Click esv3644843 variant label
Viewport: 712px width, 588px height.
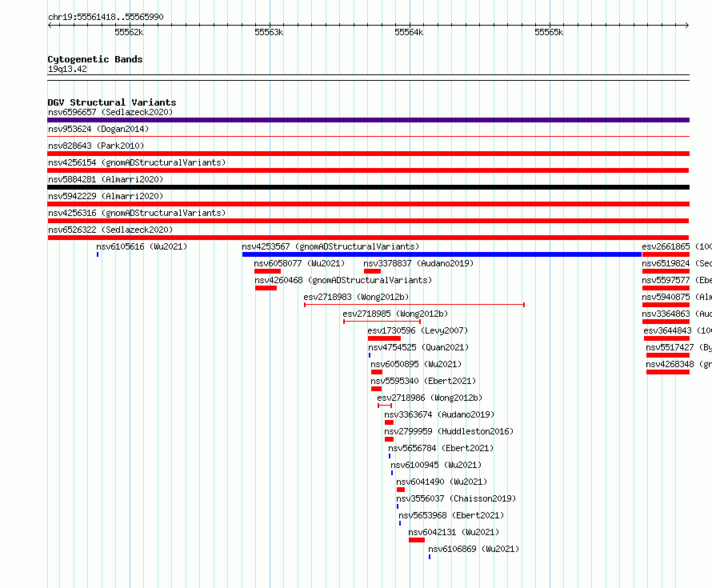coord(678,330)
